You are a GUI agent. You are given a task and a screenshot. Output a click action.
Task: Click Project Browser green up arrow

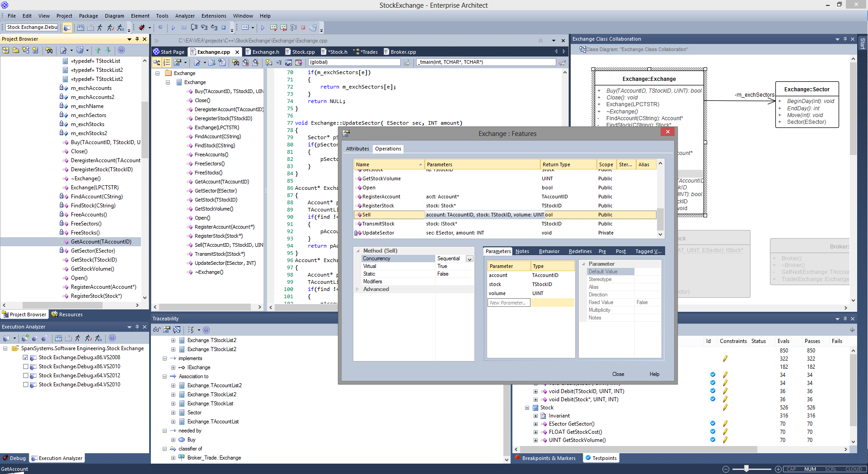[98, 50]
